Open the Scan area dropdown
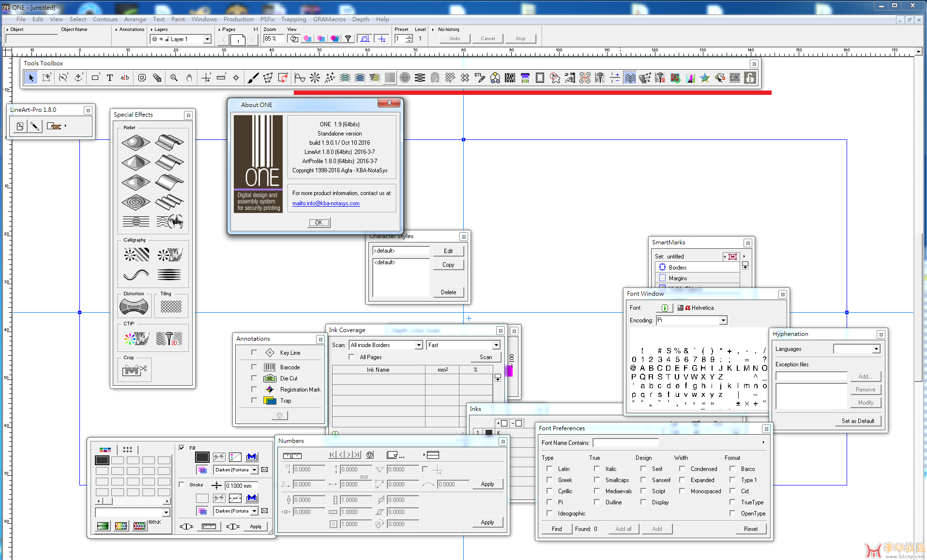This screenshot has height=560, width=927. tap(419, 345)
